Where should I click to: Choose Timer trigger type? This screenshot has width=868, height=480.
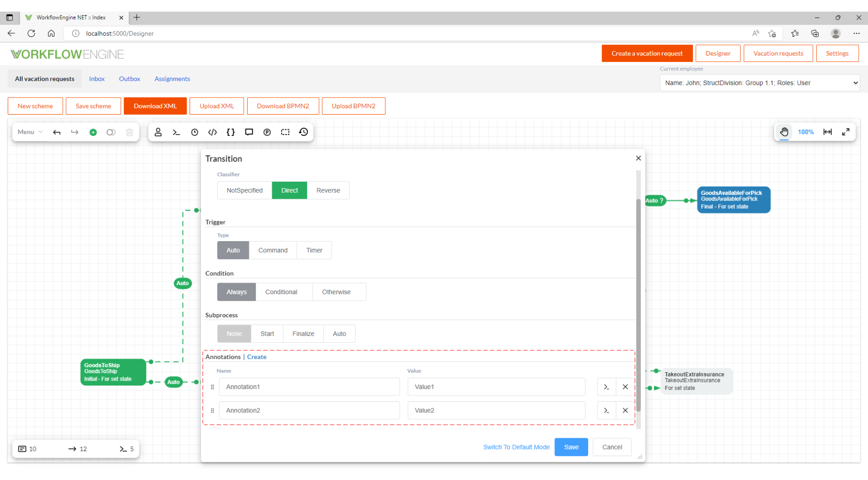314,250
